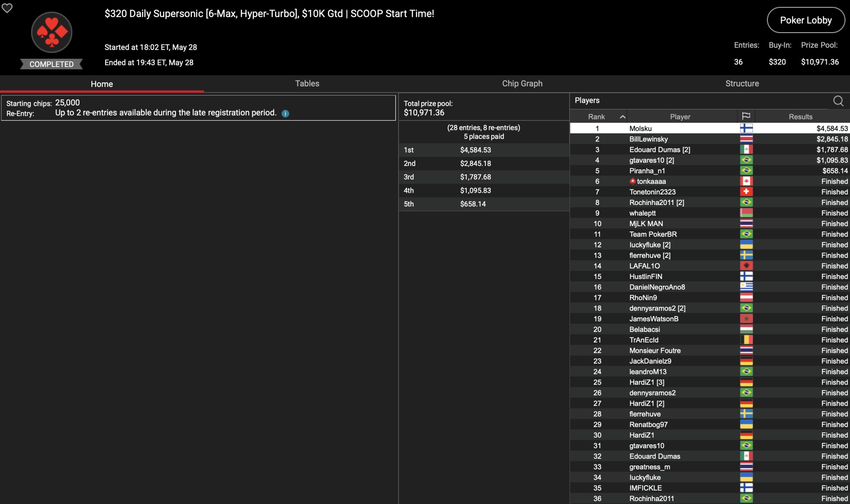Sort by the Player column header

pos(680,117)
